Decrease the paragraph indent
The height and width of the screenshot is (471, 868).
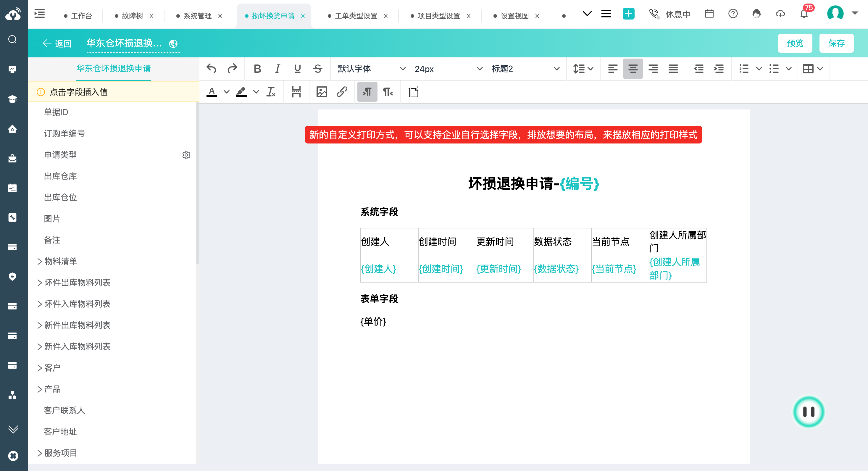click(698, 69)
